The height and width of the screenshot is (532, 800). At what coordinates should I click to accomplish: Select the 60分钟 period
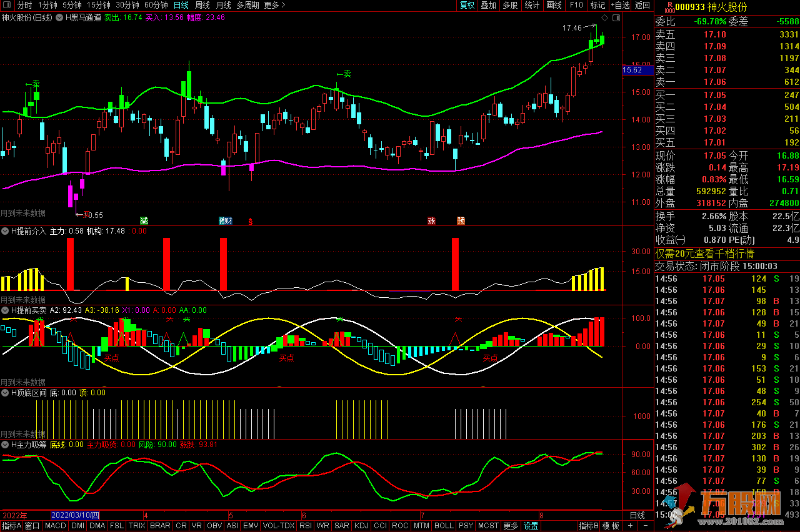156,5
